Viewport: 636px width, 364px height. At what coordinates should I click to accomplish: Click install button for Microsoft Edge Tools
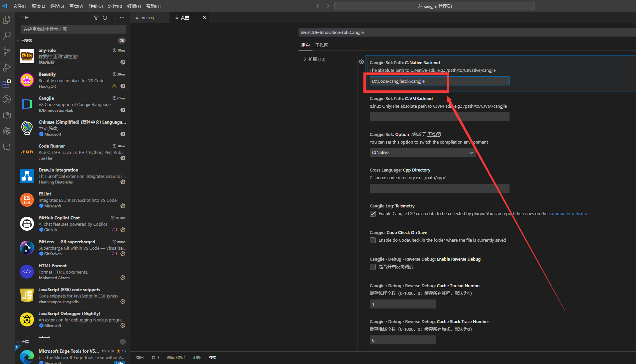119,362
